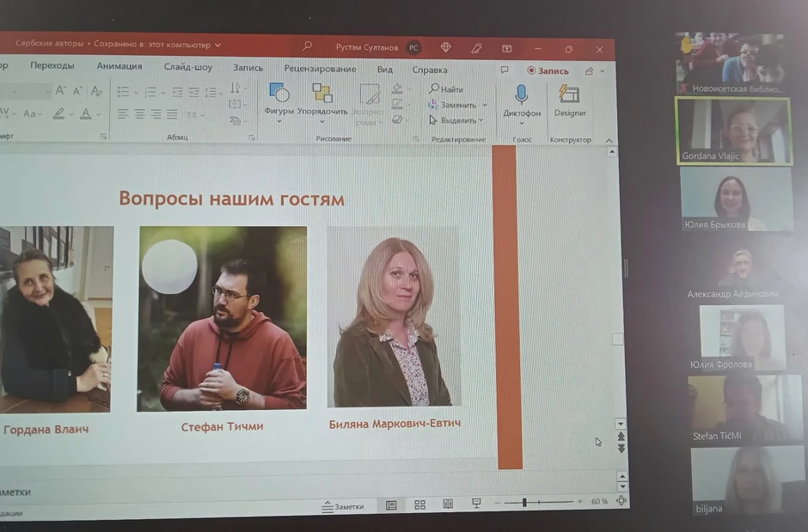Expand the Выделить dropdown
This screenshot has height=532, width=808.
483,120
